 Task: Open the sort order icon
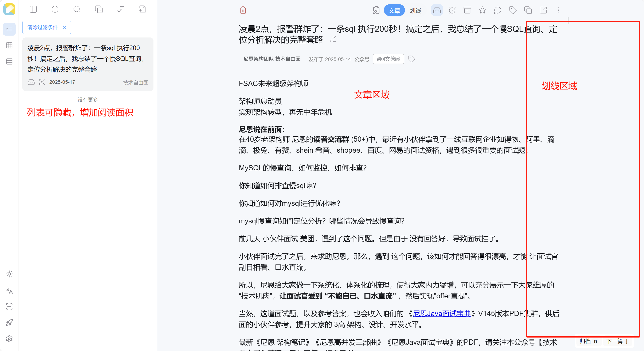(121, 9)
